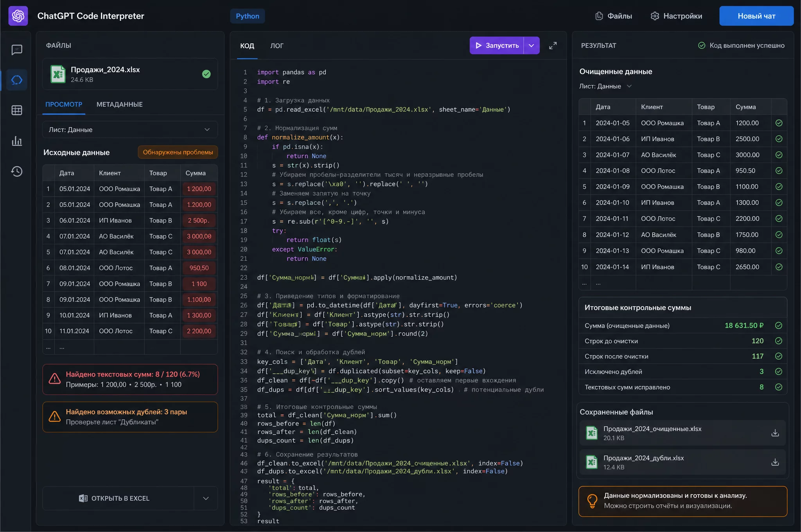This screenshot has height=532, width=801.
Task: Click check icon for Исключено дублей
Action: [778, 372]
